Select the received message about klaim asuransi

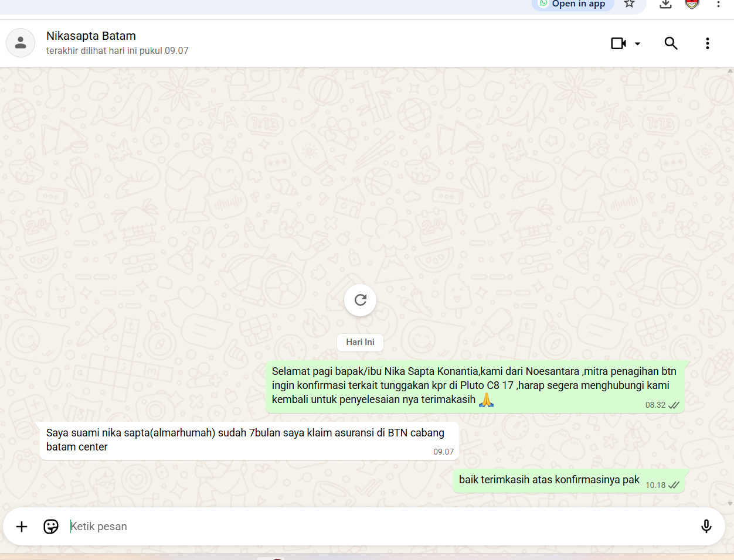pyautogui.click(x=245, y=440)
